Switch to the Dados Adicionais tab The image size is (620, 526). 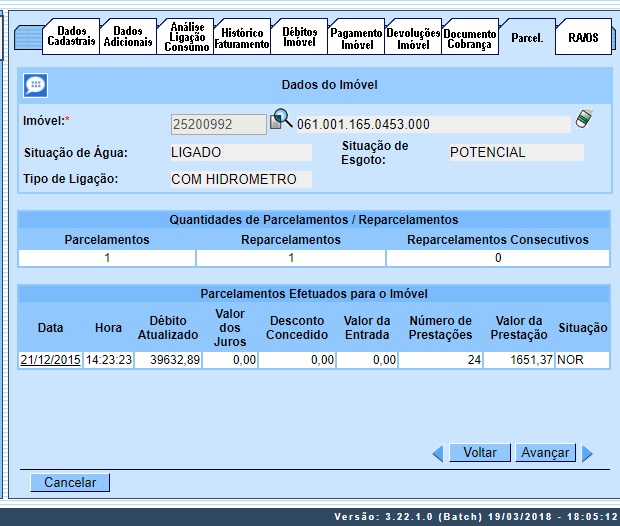click(x=128, y=37)
